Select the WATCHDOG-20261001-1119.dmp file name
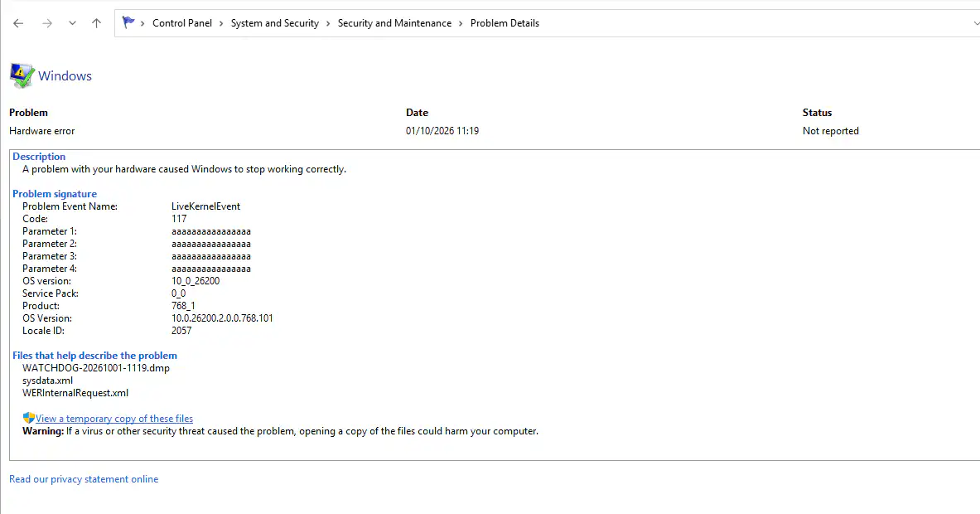The height and width of the screenshot is (514, 980). pyautogui.click(x=95, y=368)
